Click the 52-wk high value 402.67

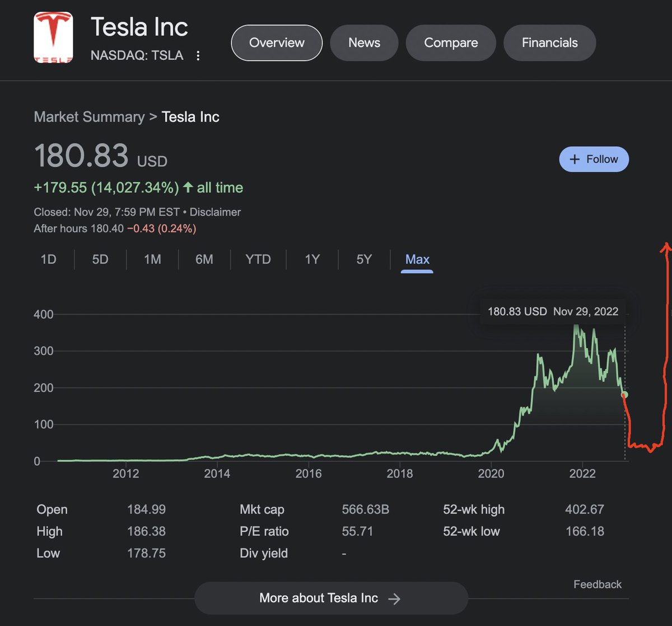[x=585, y=510]
